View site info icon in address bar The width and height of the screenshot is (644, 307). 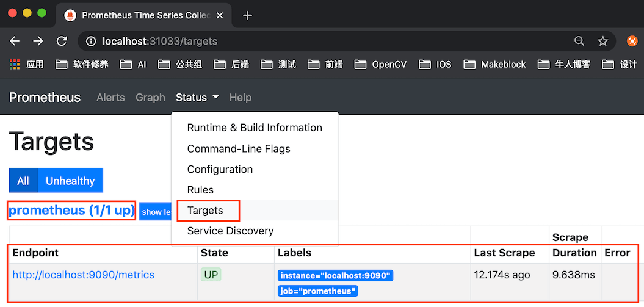pos(91,41)
